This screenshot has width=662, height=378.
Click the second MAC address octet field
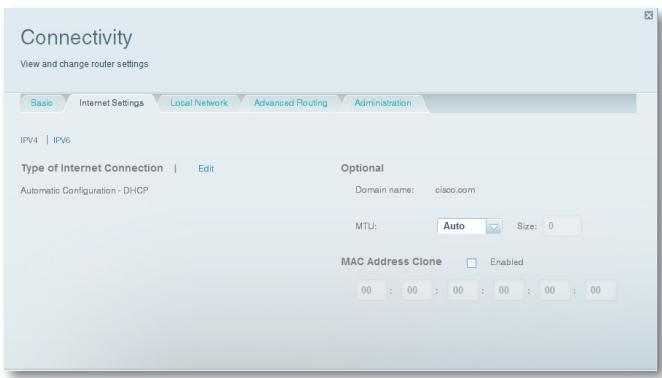pyautogui.click(x=417, y=290)
